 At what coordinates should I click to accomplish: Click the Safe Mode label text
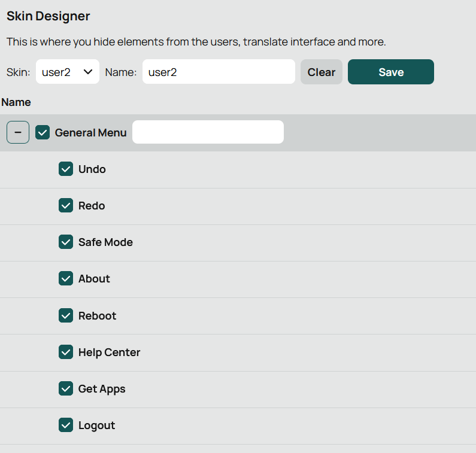(105, 242)
